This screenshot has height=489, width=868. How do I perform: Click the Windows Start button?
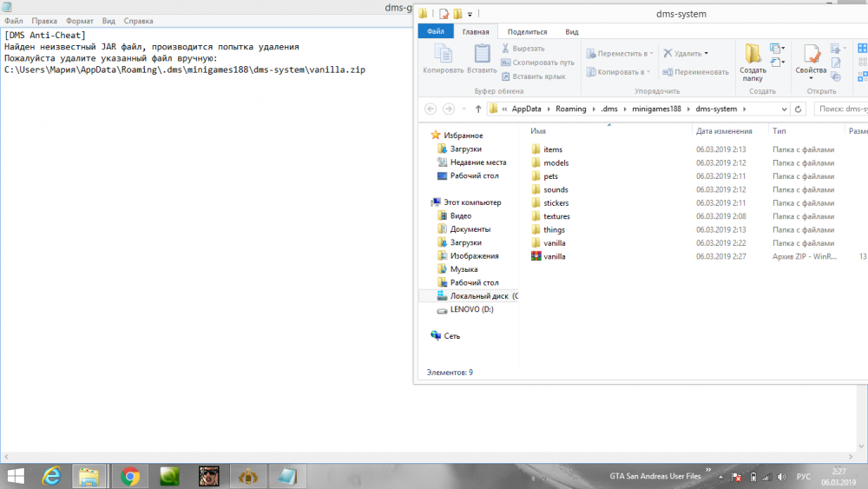[16, 475]
